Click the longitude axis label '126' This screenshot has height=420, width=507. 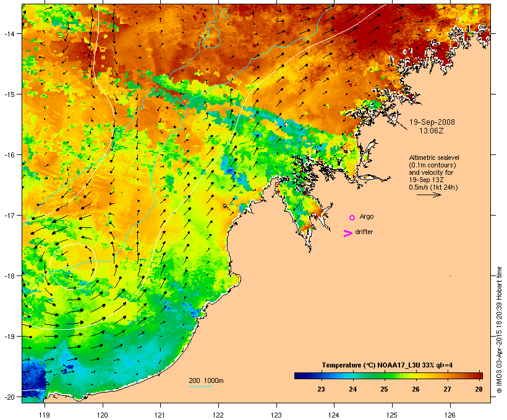coord(449,415)
